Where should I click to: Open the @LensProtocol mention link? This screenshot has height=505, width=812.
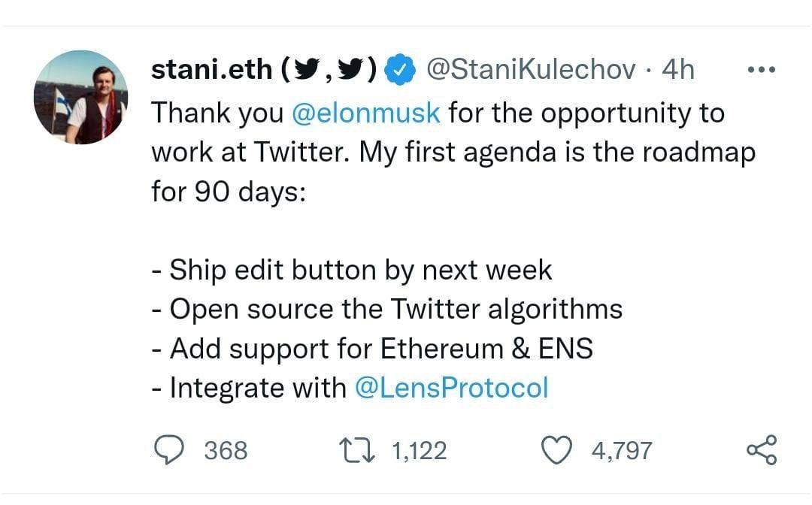click(x=450, y=388)
